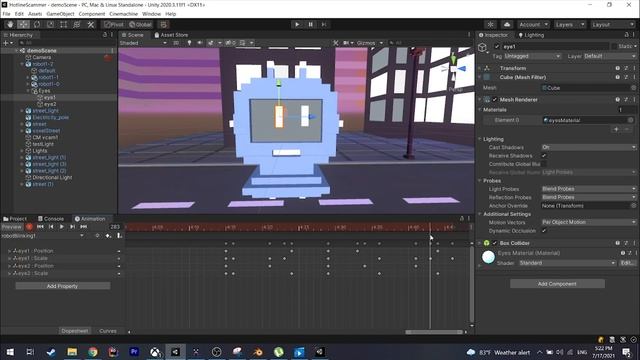This screenshot has width=640, height=360.
Task: Click the animation record button
Action: 29,227
